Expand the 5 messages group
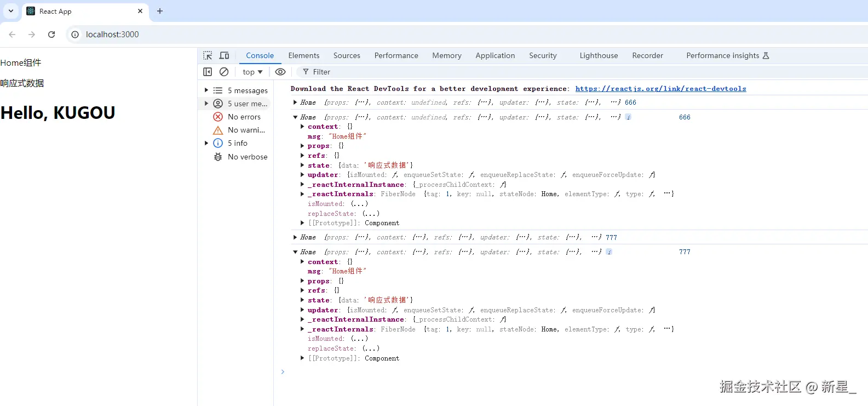 tap(206, 90)
